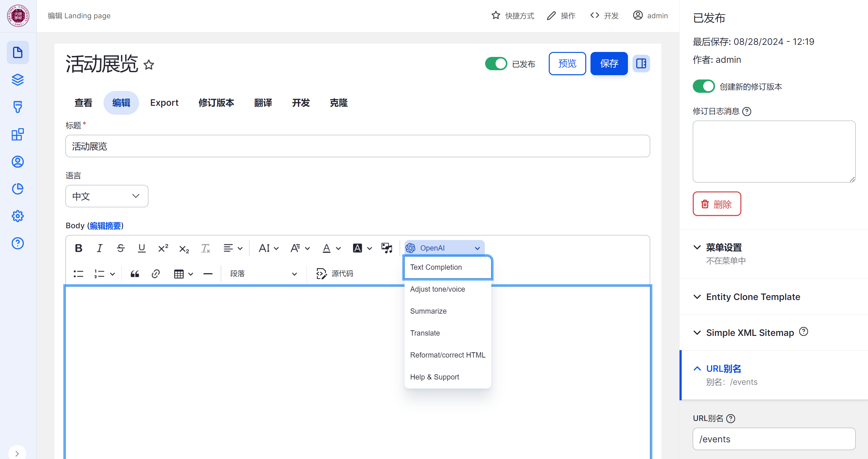Open the Content page icon in sidebar
The height and width of the screenshot is (459, 868).
click(18, 53)
